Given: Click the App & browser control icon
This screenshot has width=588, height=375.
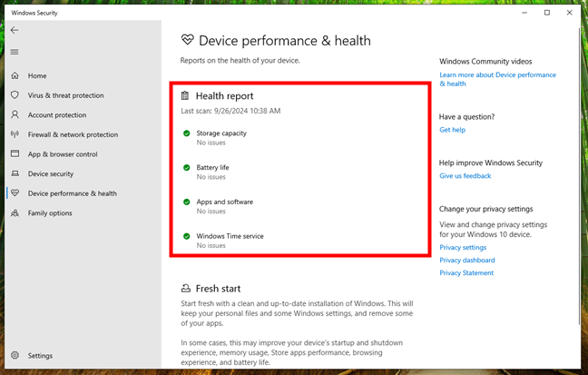Looking at the screenshot, I should coord(15,154).
